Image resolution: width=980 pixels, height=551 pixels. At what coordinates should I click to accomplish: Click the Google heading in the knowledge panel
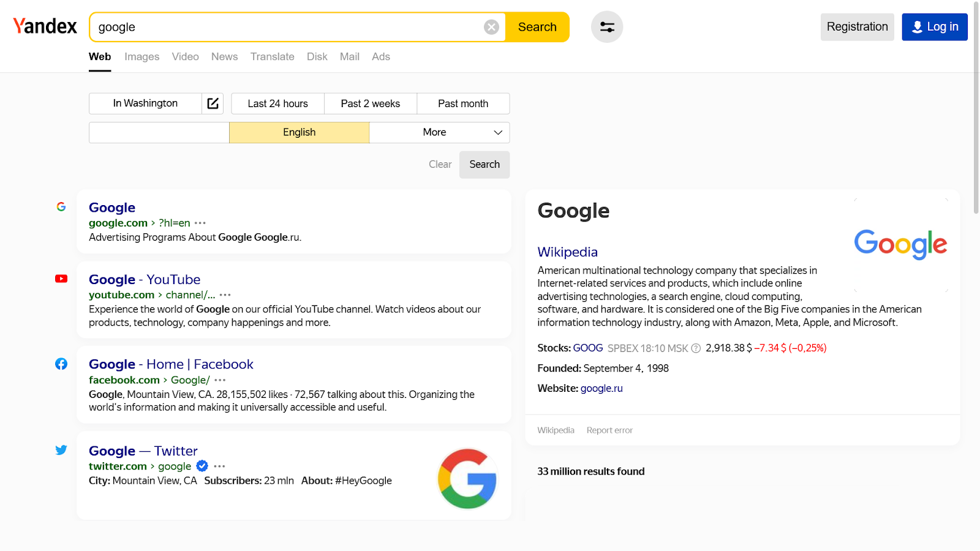click(x=574, y=211)
